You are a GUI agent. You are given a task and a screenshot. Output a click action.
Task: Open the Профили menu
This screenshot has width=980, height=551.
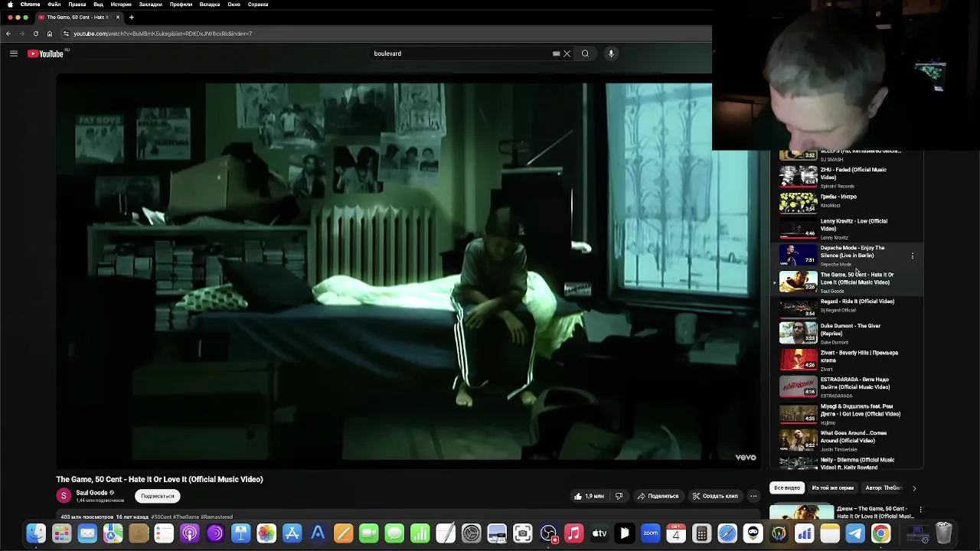pyautogui.click(x=181, y=4)
